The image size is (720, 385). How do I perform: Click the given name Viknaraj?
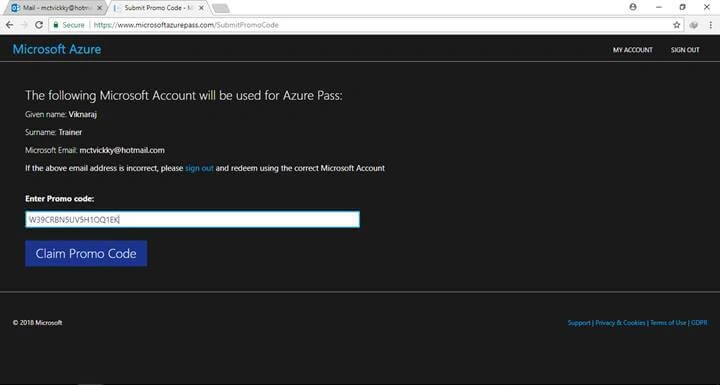pos(83,114)
